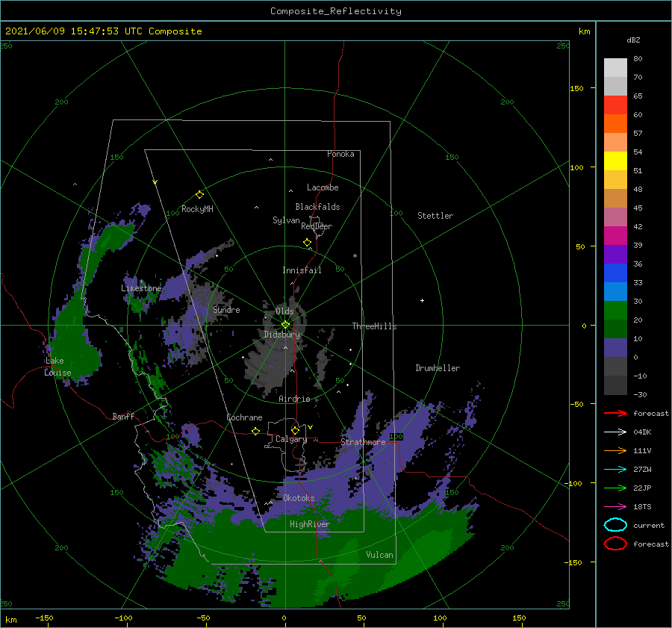The height and width of the screenshot is (628, 672).
Task: Click the Stettler label
Action: click(435, 216)
